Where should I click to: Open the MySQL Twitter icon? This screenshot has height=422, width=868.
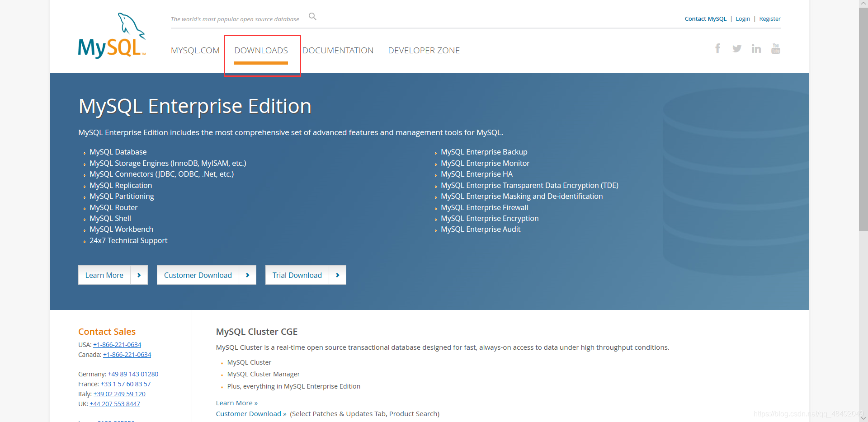pyautogui.click(x=737, y=48)
